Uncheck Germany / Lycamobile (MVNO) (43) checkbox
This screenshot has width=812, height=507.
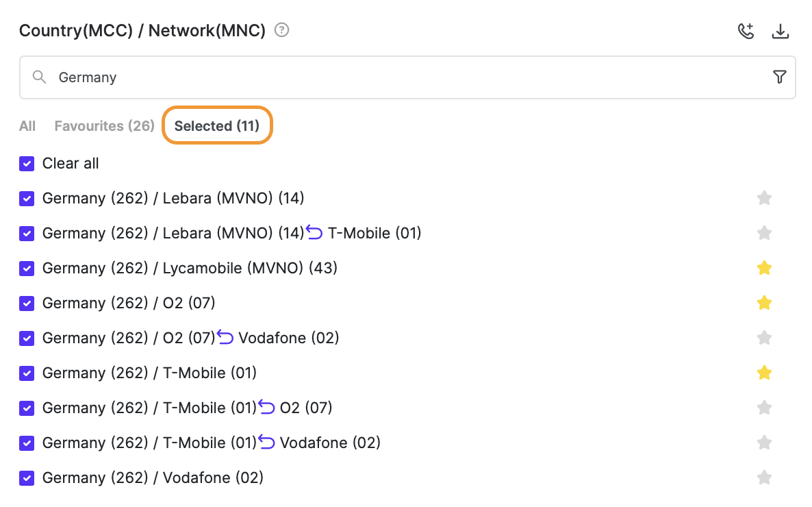(x=27, y=268)
